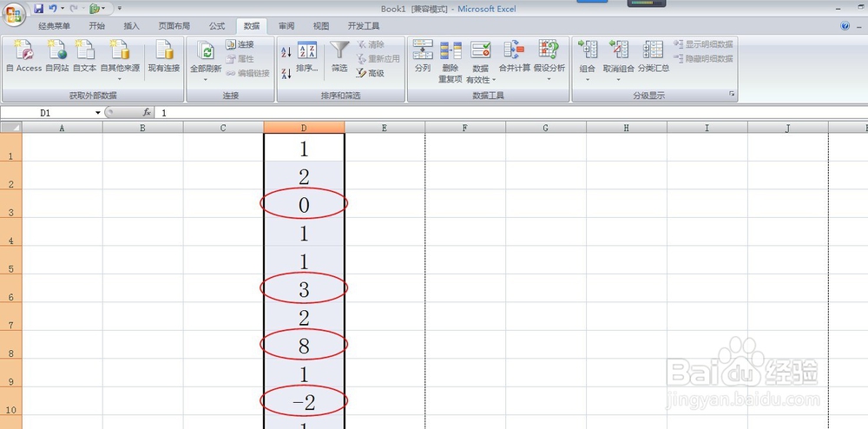The height and width of the screenshot is (429, 868).
Task: Switch to the Review (审阅) tab
Action: coord(286,26)
